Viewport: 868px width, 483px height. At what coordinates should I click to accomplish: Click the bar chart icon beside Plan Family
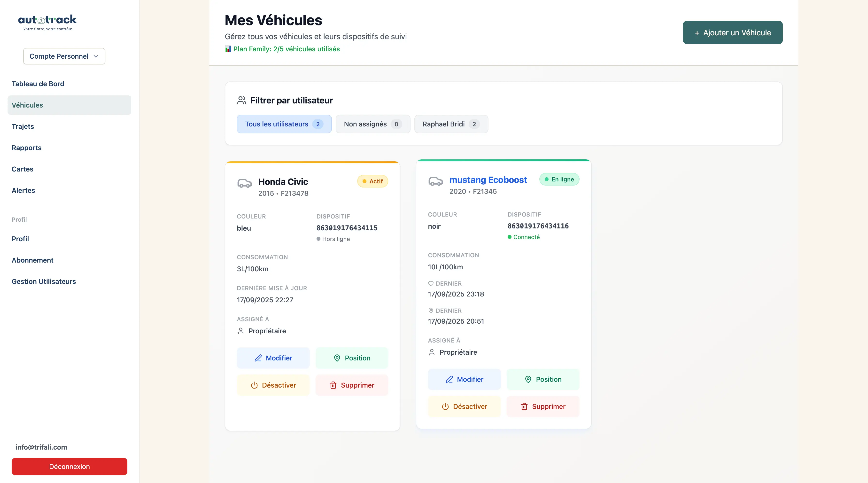pyautogui.click(x=228, y=49)
